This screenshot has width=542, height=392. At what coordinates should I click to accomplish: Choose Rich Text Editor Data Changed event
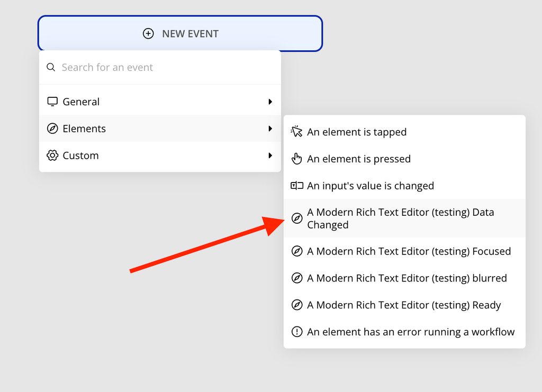pos(400,218)
